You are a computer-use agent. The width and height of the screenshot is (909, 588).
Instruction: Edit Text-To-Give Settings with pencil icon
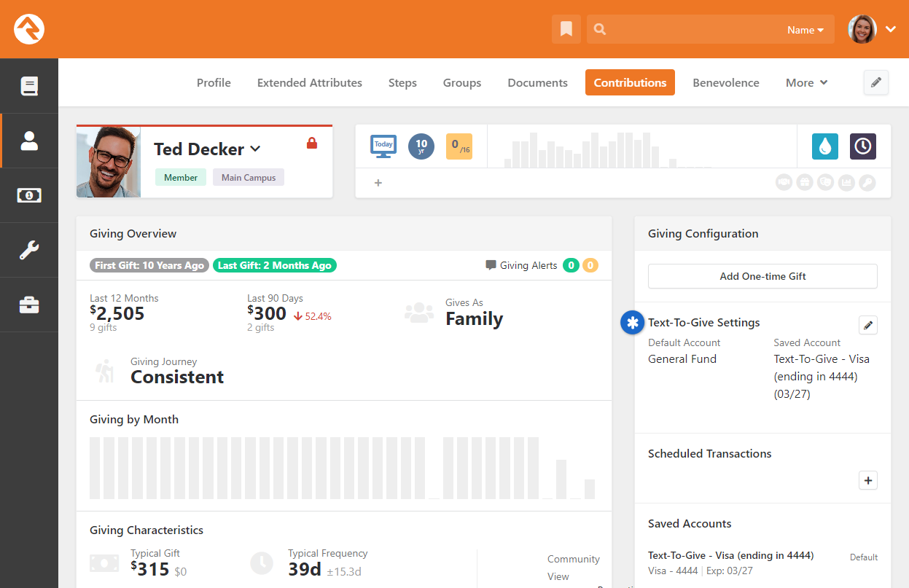click(x=867, y=326)
